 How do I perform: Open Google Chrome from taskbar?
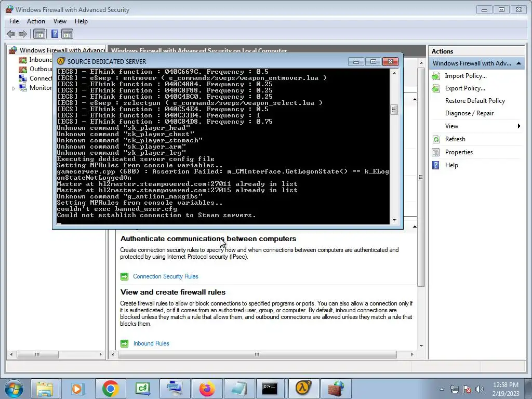coord(110,389)
